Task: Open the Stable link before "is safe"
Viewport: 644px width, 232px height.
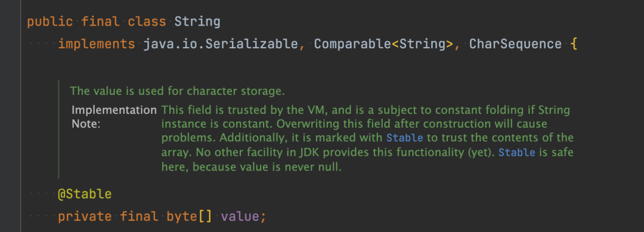Action: coord(516,153)
